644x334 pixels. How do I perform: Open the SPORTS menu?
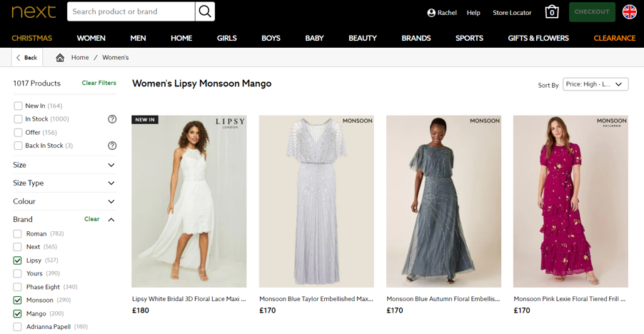[470, 38]
